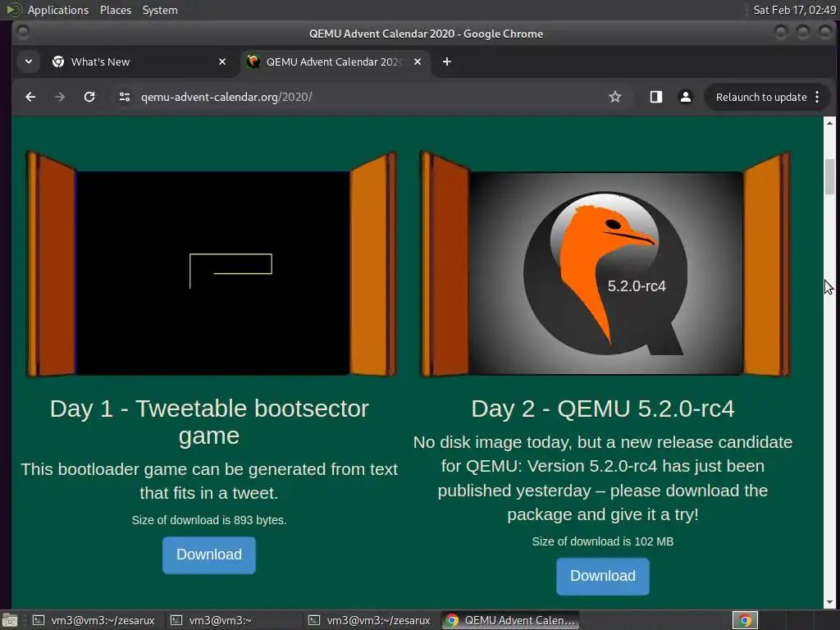Click the scrollbar up arrow
Viewport: 840px width, 630px height.
coord(829,123)
